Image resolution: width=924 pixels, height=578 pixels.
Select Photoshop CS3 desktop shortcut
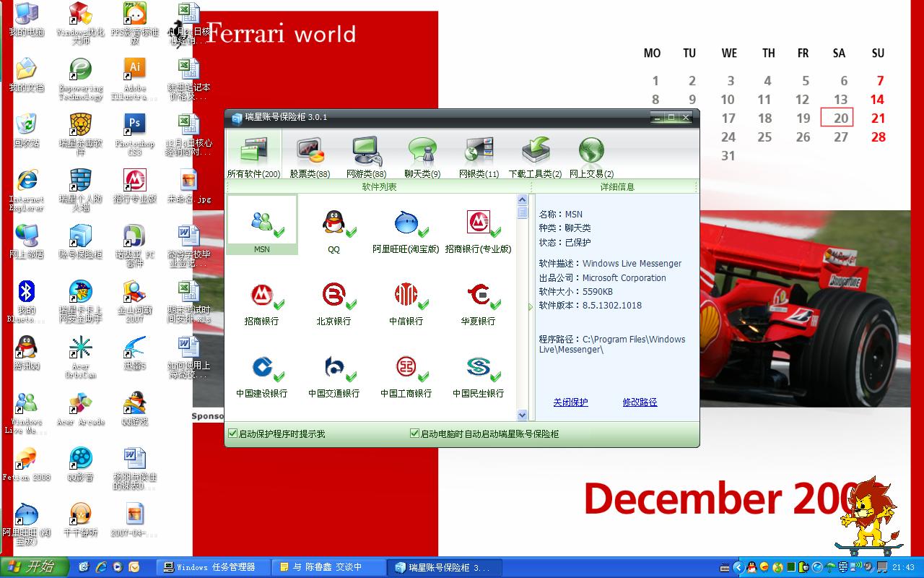coord(134,134)
